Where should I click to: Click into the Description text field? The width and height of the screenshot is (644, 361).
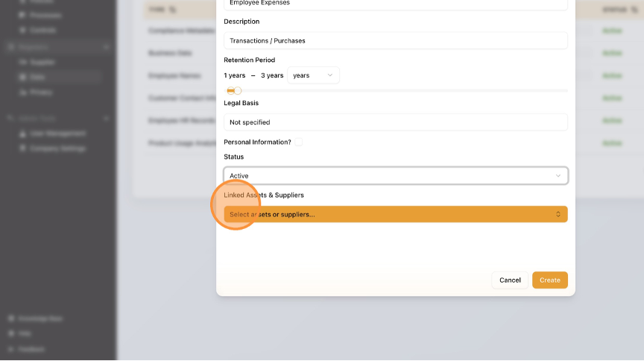tap(395, 40)
